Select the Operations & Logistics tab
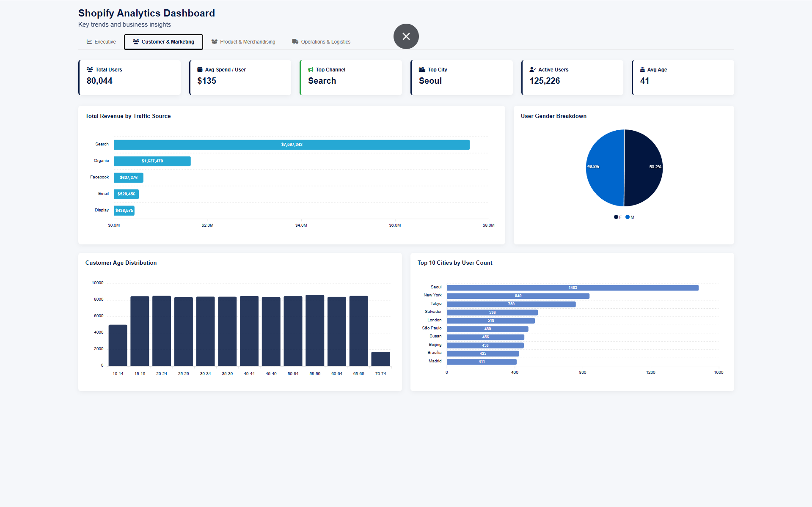The image size is (812, 507). pyautogui.click(x=321, y=41)
